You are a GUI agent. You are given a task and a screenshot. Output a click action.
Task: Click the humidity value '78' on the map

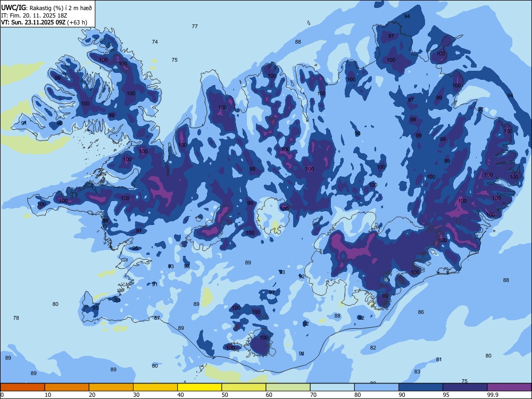click(16, 318)
